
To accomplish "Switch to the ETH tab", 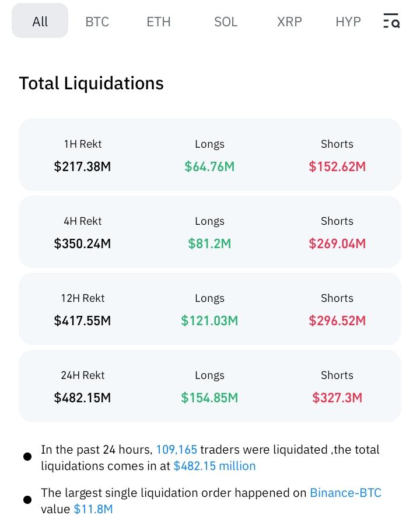I will tap(158, 21).
